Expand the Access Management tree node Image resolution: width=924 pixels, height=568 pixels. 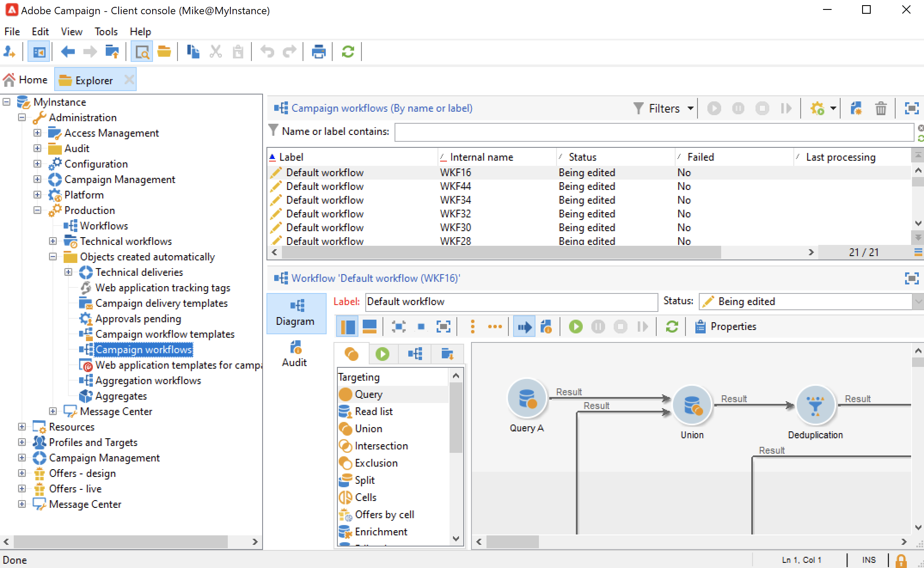pyautogui.click(x=37, y=133)
